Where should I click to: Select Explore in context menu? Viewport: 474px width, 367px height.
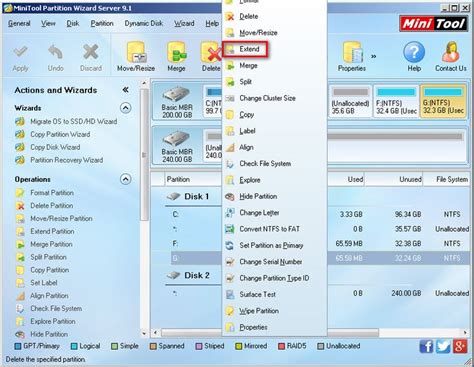tap(274, 180)
